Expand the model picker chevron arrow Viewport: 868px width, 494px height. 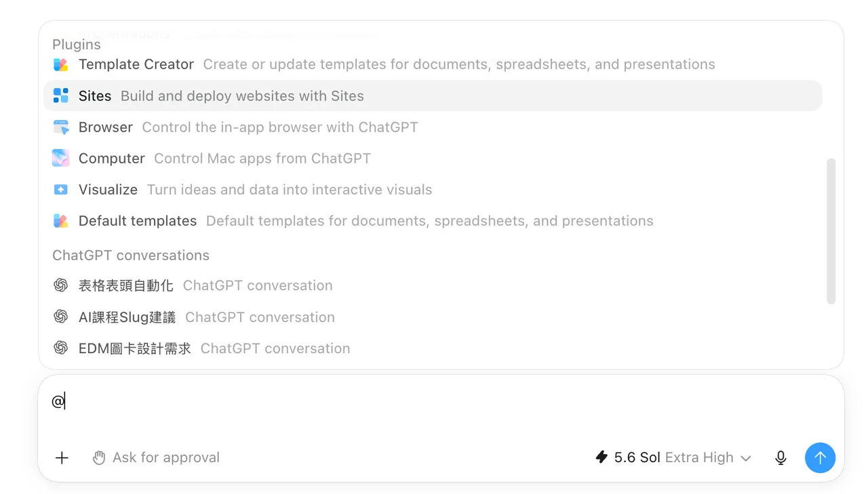[x=746, y=459]
